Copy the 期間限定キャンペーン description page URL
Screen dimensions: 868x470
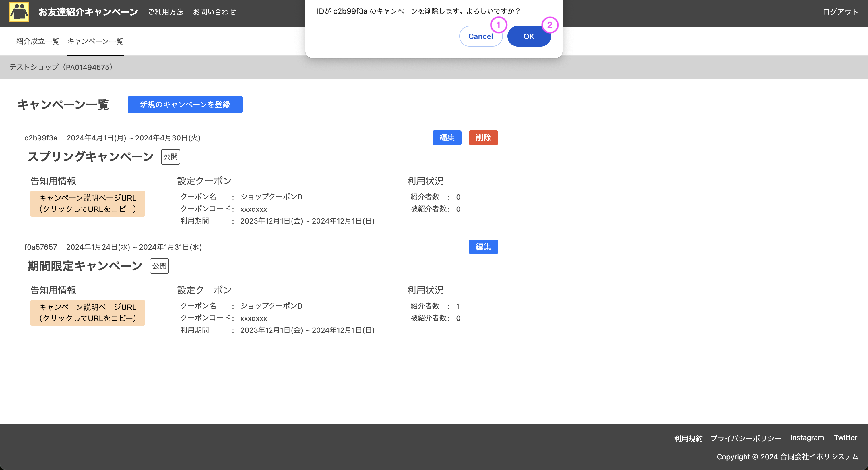pos(88,313)
